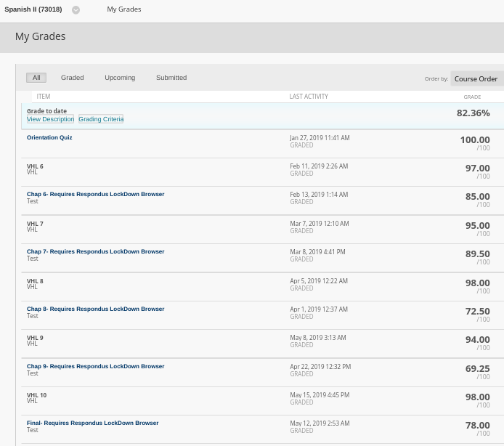Click the 100.00 Orientation Quiz grade
Screen dimensions: 504x446
click(x=474, y=140)
